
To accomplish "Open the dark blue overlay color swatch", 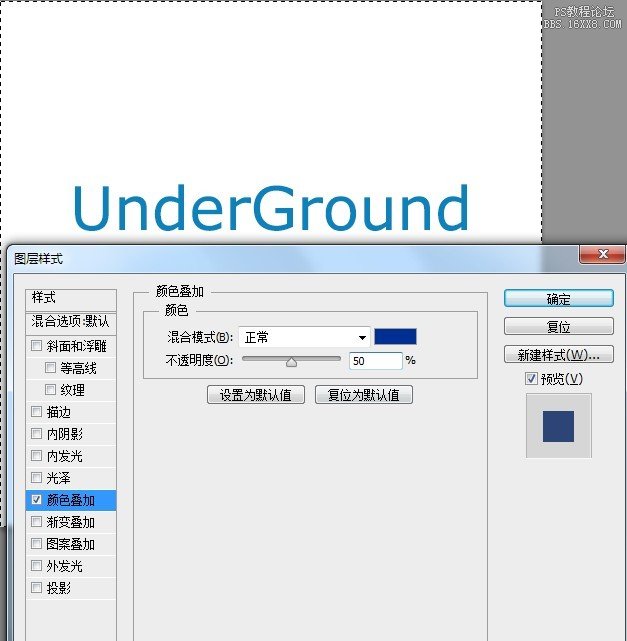I will click(x=395, y=337).
